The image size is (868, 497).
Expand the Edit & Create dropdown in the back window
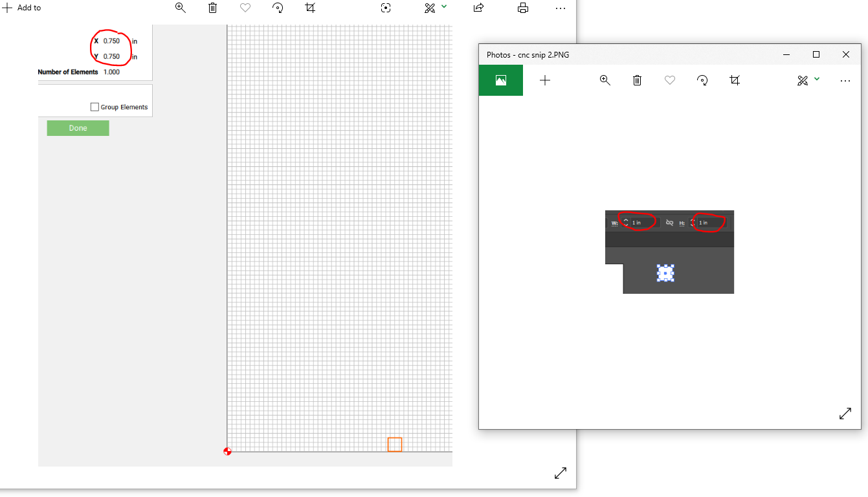(444, 6)
